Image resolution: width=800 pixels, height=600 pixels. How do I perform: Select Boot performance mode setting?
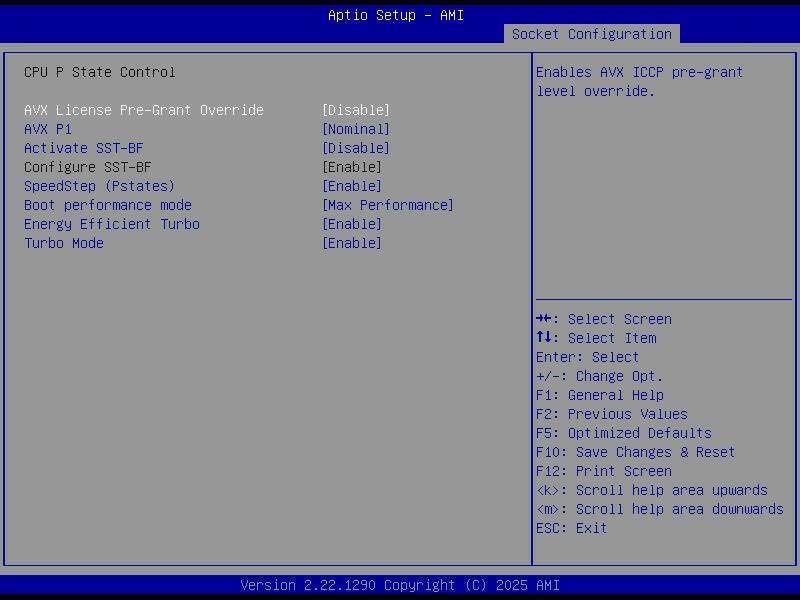pos(108,205)
